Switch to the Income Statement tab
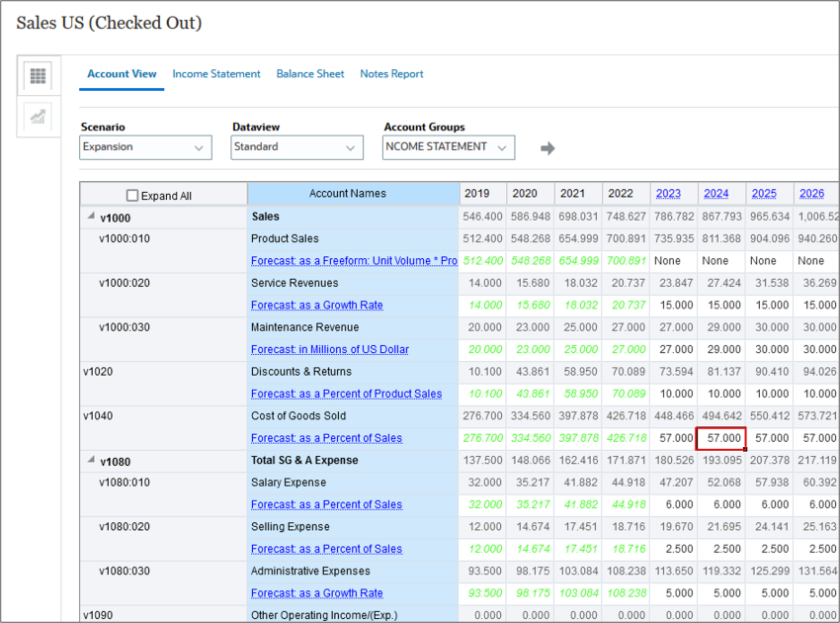 pos(216,74)
